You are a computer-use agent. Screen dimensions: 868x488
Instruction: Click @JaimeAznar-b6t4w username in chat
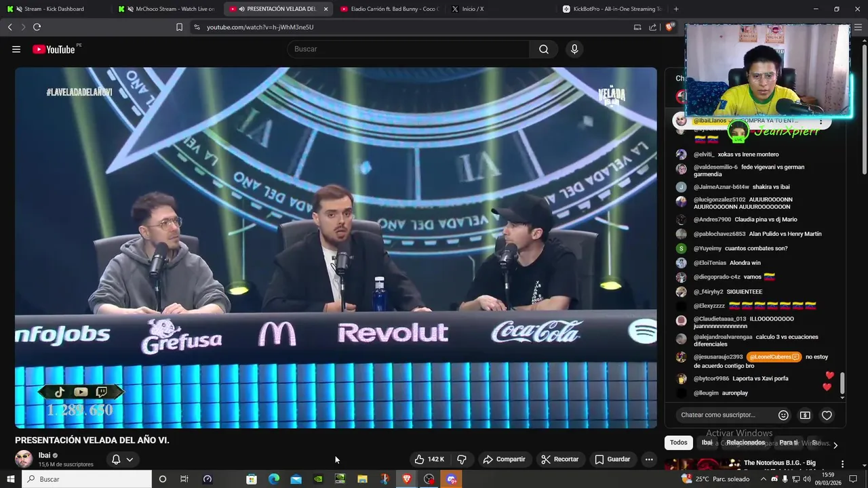click(721, 187)
